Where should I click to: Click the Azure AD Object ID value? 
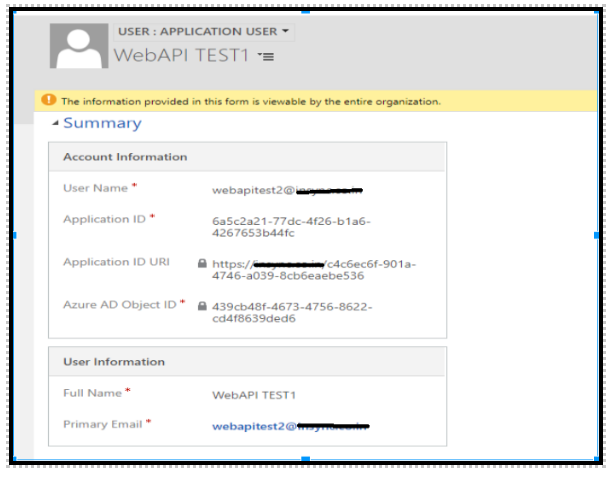[292, 312]
